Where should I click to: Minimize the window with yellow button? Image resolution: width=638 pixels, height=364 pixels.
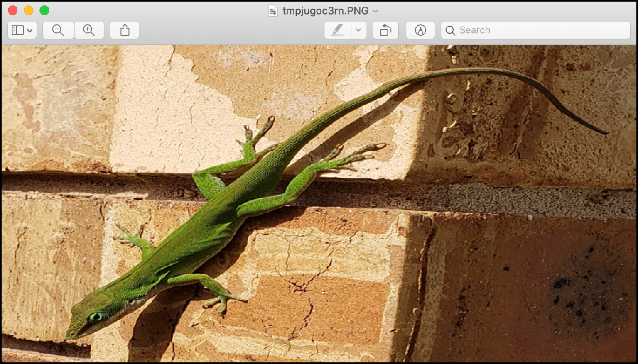29,10
